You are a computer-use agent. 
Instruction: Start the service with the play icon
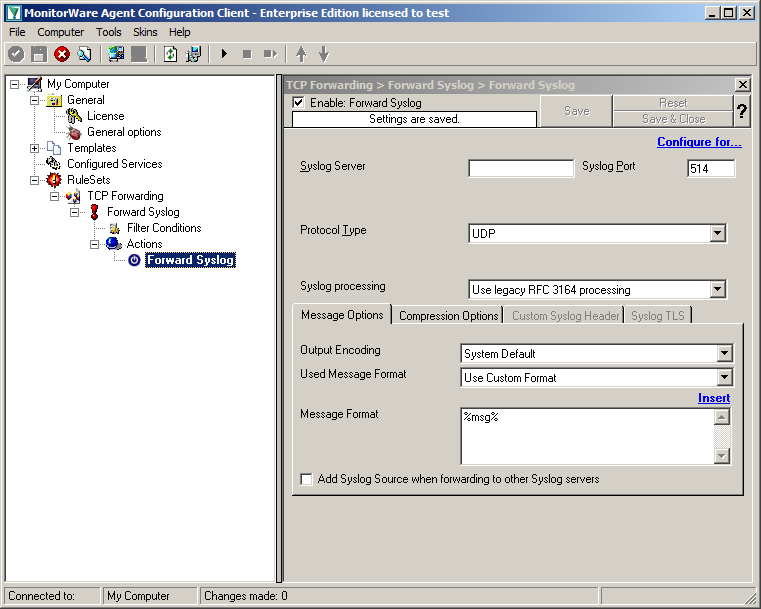(x=224, y=54)
